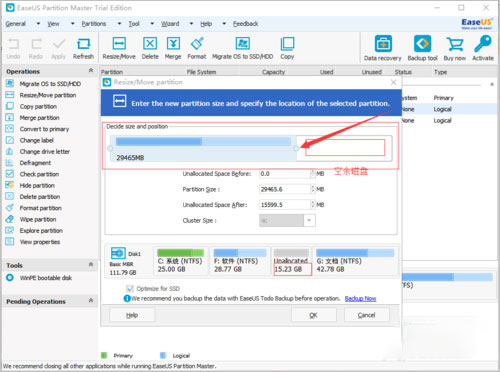Screen dimensions: 500x372
Task: Click Cancel in Resize/Move dialog
Action: (x=366, y=315)
